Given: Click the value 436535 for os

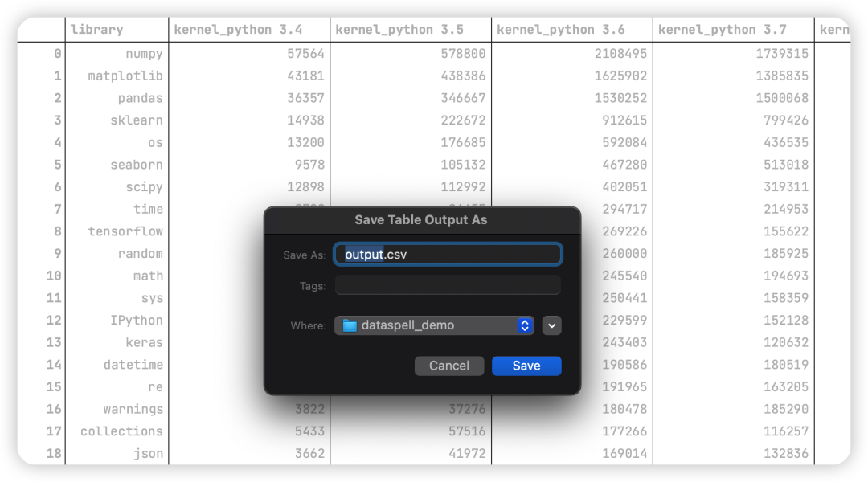Looking at the screenshot, I should point(786,142).
